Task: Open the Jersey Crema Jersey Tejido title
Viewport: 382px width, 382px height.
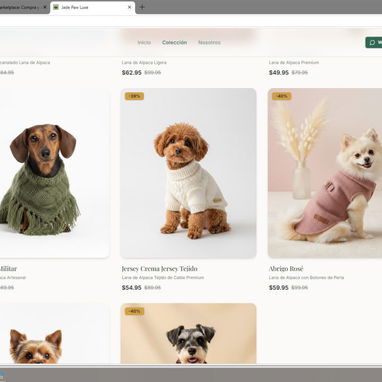Action: pyautogui.click(x=159, y=268)
